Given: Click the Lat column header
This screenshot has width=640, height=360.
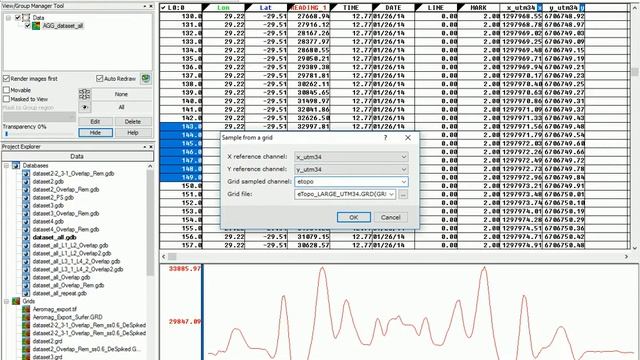Looking at the screenshot, I should coord(266,8).
